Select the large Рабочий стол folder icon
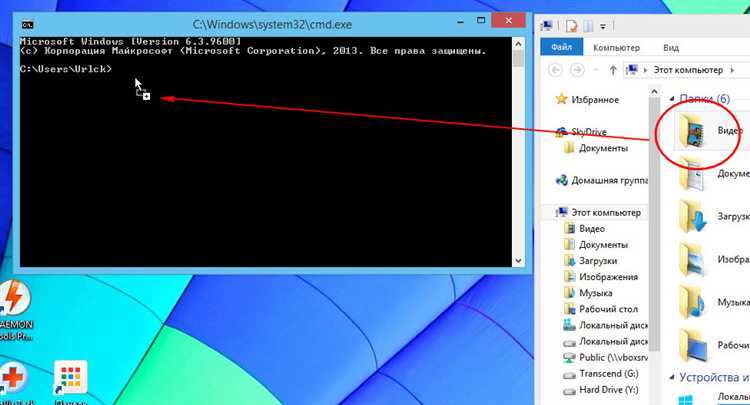This screenshot has height=405, width=750. (x=692, y=345)
